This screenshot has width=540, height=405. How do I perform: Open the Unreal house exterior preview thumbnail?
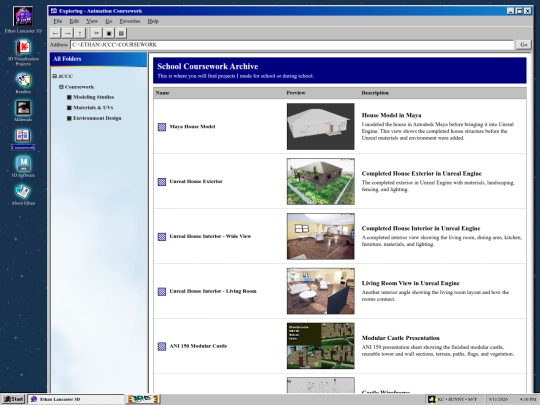pyautogui.click(x=321, y=181)
